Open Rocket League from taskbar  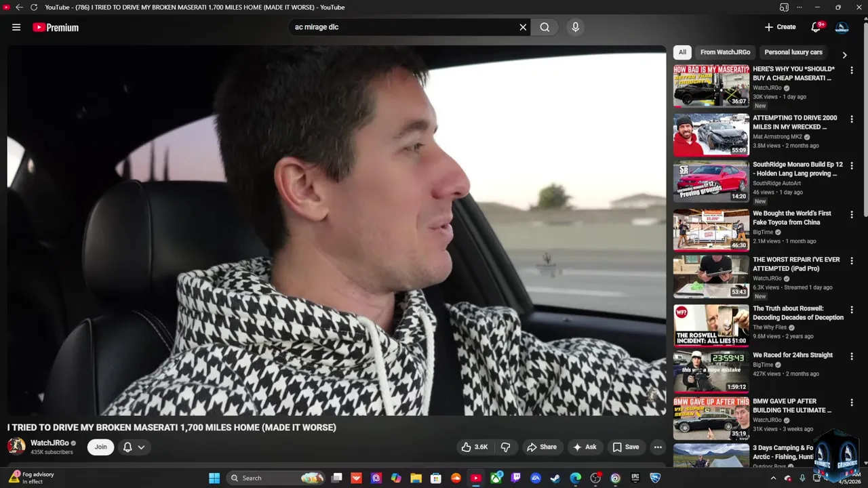tap(655, 478)
